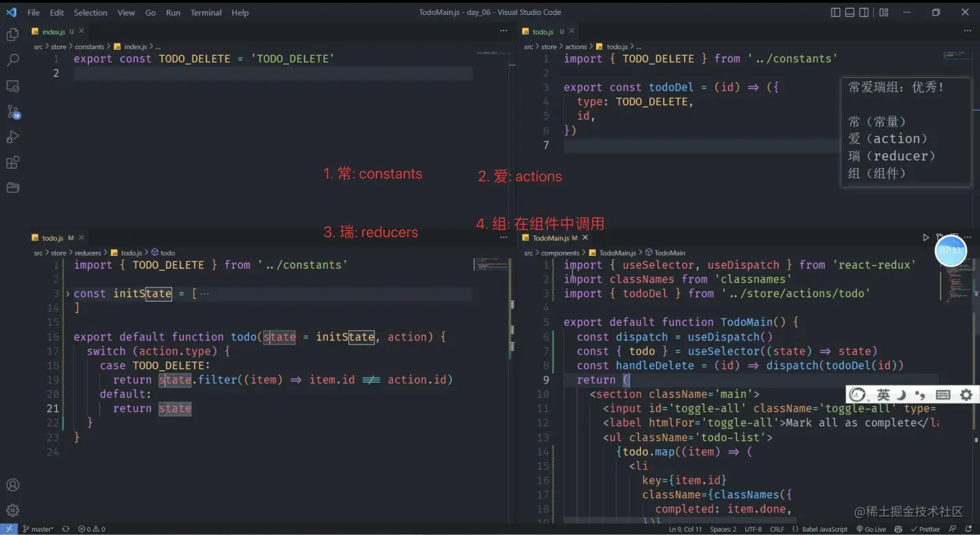Expand the folded initState block on line 3

67,294
